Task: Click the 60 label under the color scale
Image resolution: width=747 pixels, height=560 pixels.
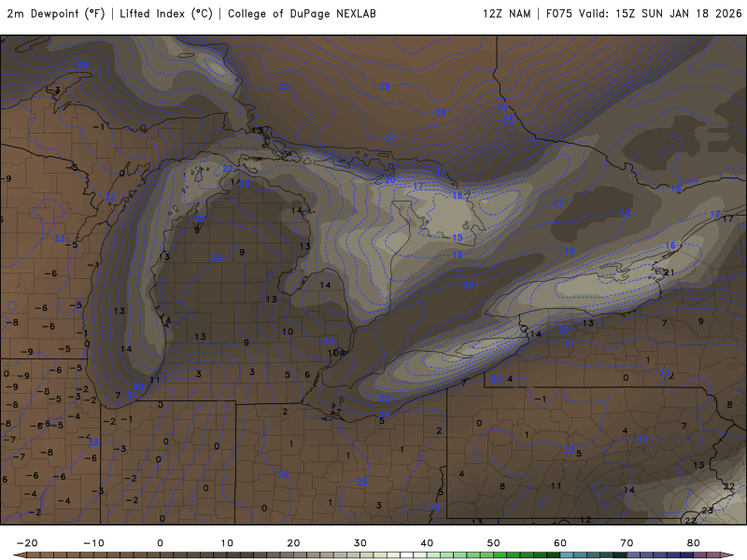Action: (x=560, y=543)
